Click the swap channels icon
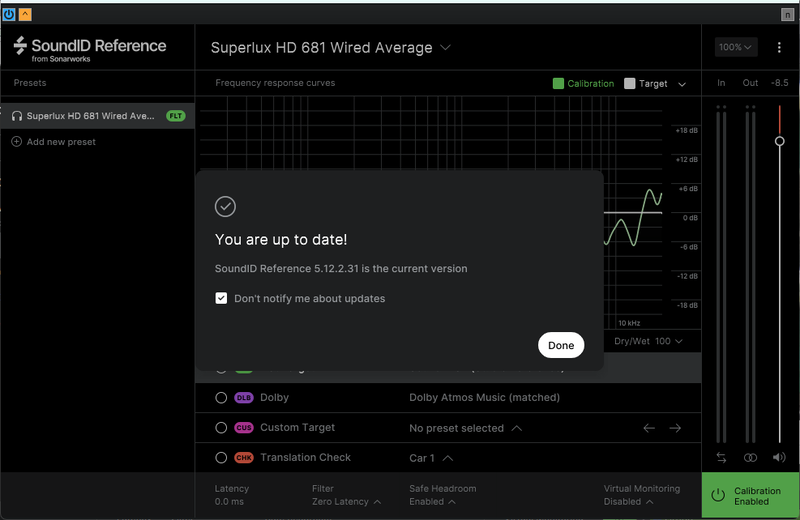This screenshot has height=520, width=800. click(x=721, y=458)
